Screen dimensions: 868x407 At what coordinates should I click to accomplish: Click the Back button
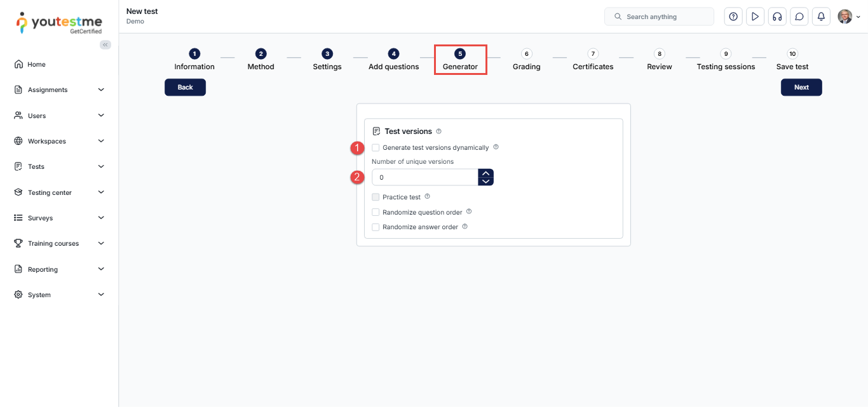(x=185, y=87)
